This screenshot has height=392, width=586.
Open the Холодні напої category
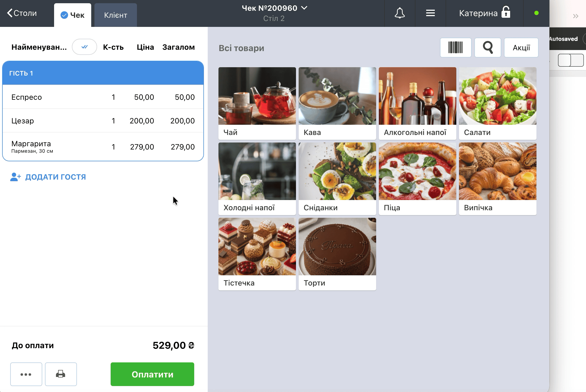point(257,179)
